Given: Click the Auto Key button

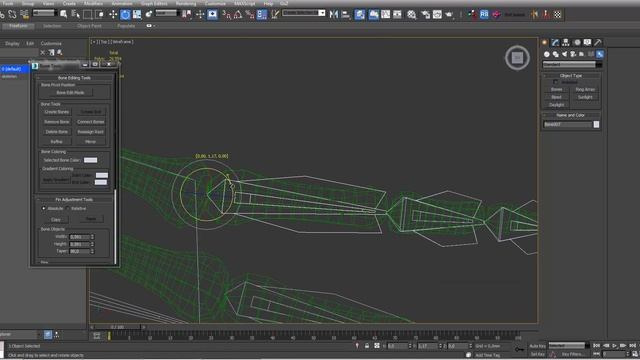Looking at the screenshot, I should 538,346.
